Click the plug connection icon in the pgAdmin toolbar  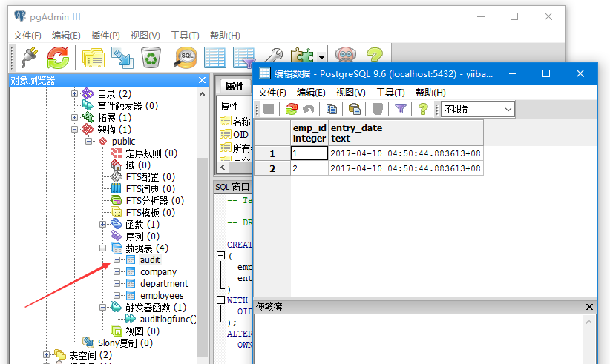[x=29, y=57]
